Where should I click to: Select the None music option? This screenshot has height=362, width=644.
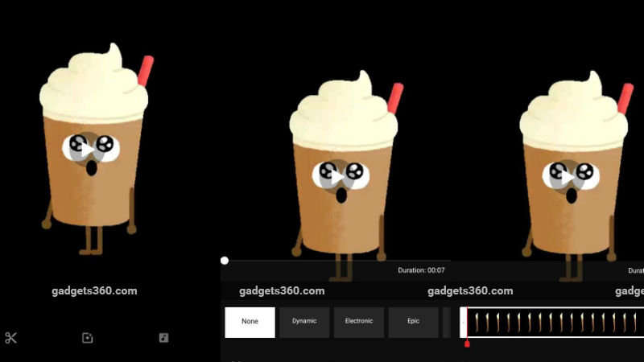[x=250, y=322]
